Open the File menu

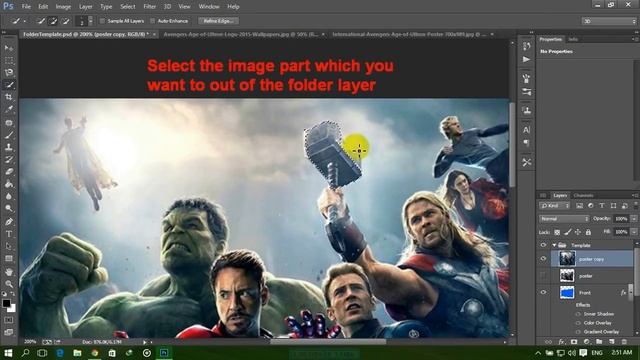tap(26, 7)
